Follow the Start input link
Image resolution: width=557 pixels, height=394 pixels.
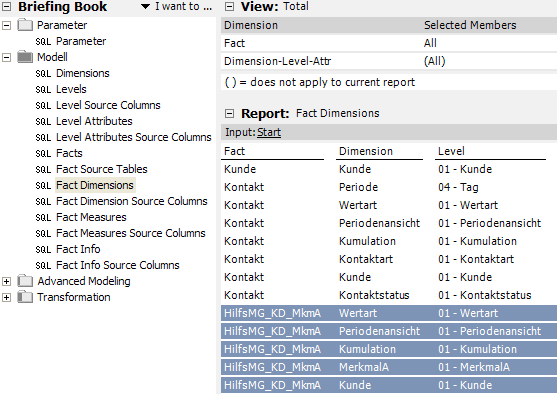(x=269, y=132)
